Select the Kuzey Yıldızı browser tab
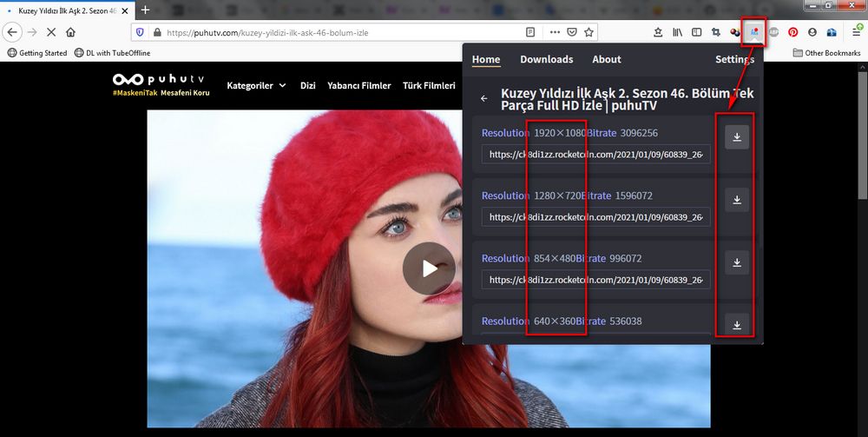The image size is (868, 437). [67, 10]
